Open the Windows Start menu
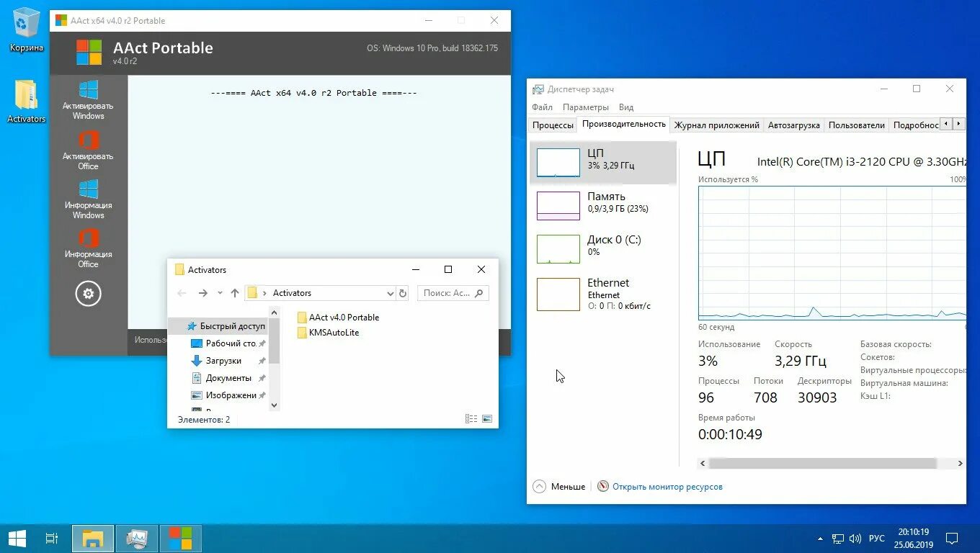Viewport: 980px width, 553px height. 17,538
